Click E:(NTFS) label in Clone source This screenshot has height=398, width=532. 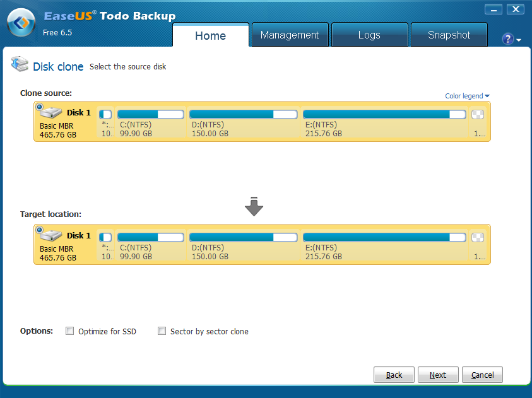[321, 125]
